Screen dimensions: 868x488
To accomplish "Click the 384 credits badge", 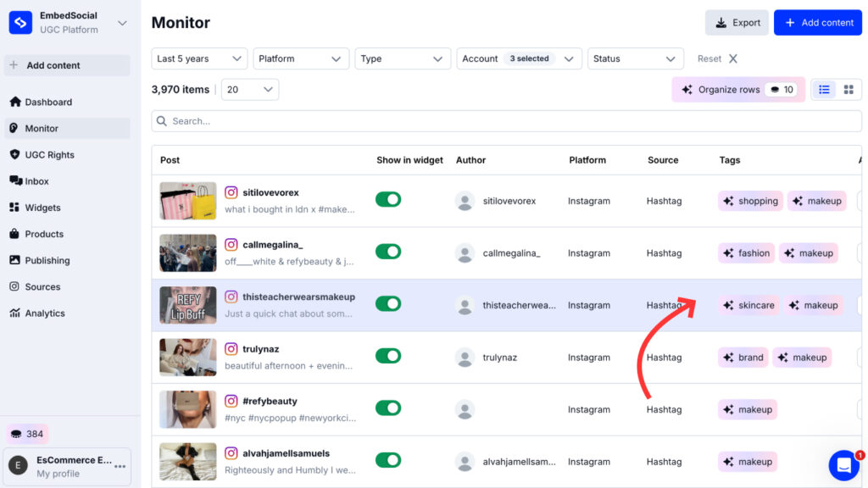I will [27, 434].
